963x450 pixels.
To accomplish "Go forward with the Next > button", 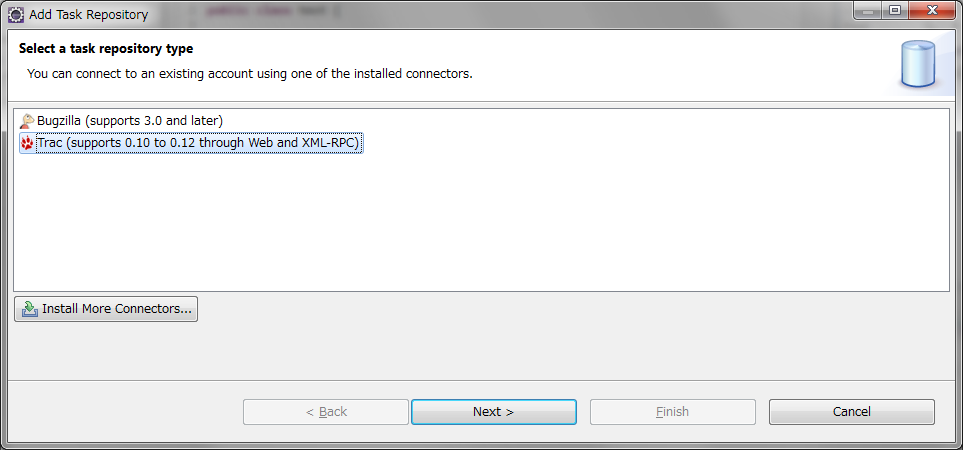I will tap(493, 412).
